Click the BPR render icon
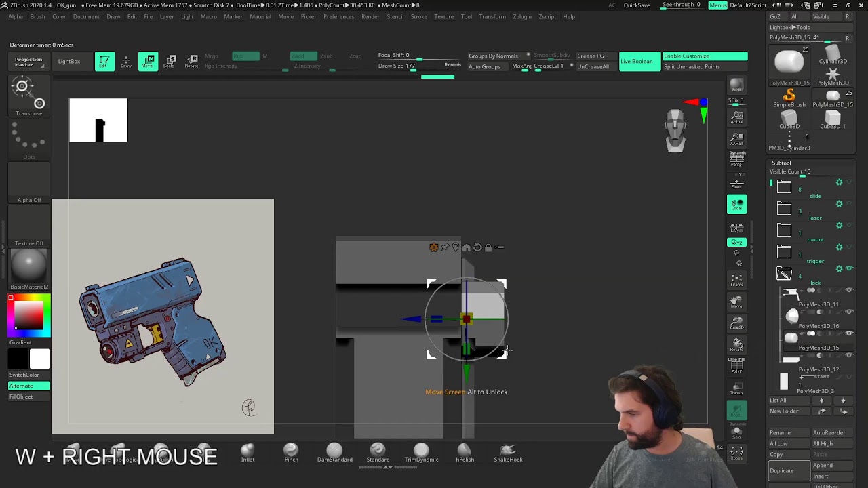 [x=736, y=85]
